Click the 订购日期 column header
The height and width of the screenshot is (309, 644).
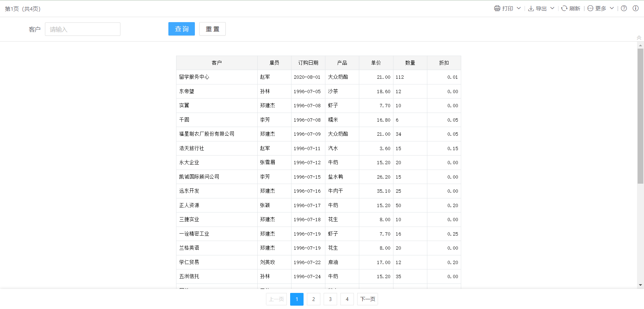[308, 63]
